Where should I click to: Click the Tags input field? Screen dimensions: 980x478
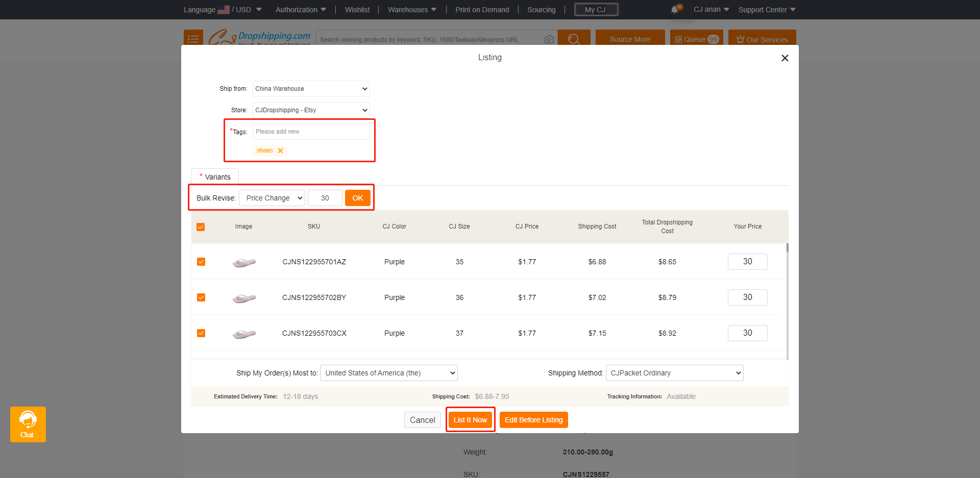coord(311,132)
